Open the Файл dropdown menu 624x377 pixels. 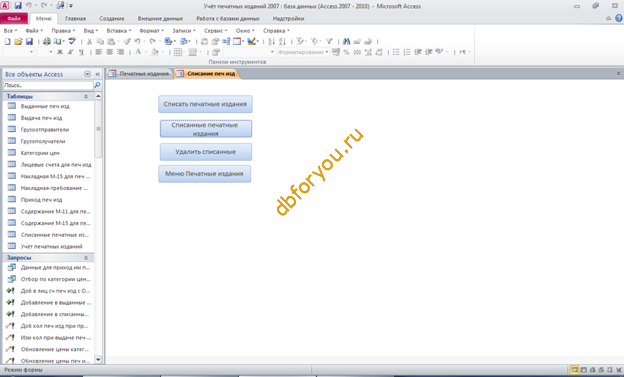tap(34, 31)
